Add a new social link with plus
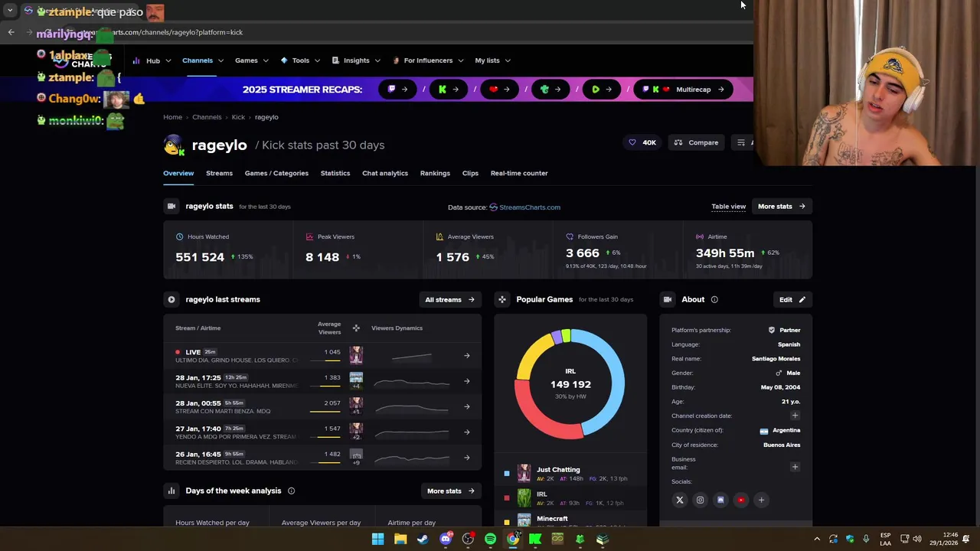The image size is (980, 551). [761, 500]
